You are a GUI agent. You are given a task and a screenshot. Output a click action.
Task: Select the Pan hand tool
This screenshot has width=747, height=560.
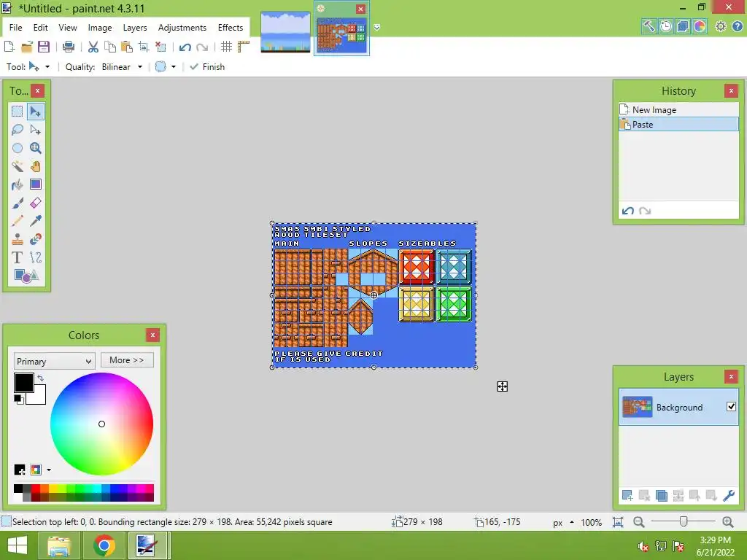coord(35,166)
